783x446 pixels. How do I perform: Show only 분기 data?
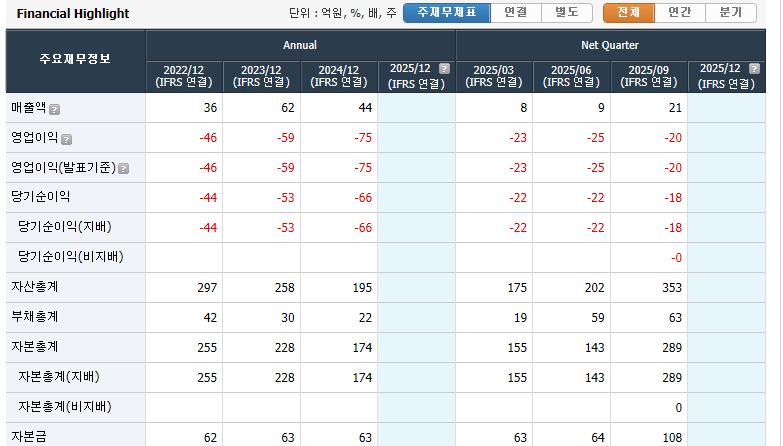[731, 13]
